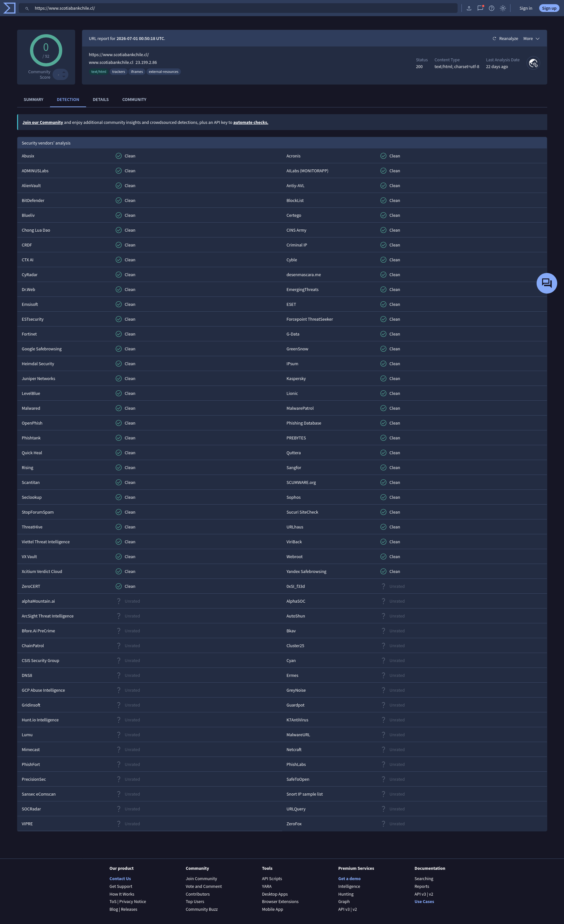Open the COMMUNITY tab

click(134, 99)
